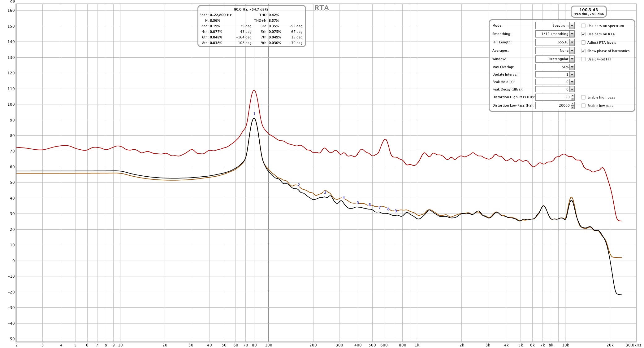
Task: Click the 3rd harmonic marker on graph
Action: point(325,192)
